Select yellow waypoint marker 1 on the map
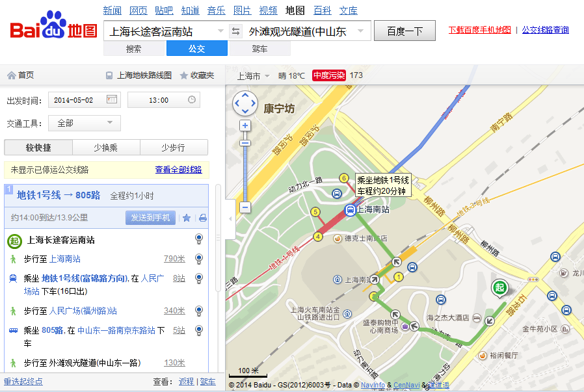The width and height of the screenshot is (584, 392). (x=399, y=276)
